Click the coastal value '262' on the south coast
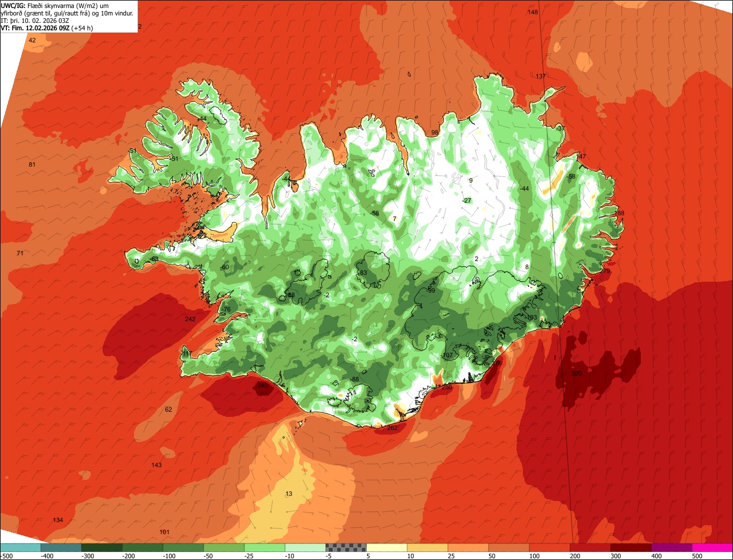Viewport: 733px width, 560px height. click(x=392, y=428)
